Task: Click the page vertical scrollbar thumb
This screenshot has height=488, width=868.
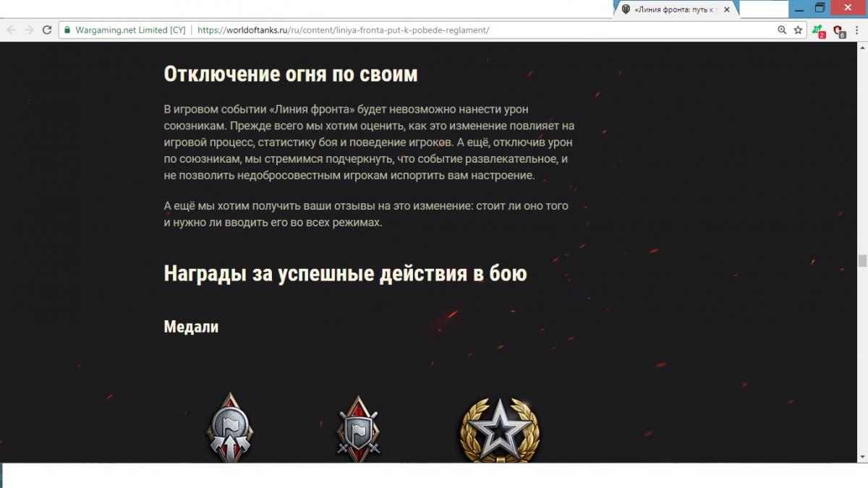Action: 862,261
